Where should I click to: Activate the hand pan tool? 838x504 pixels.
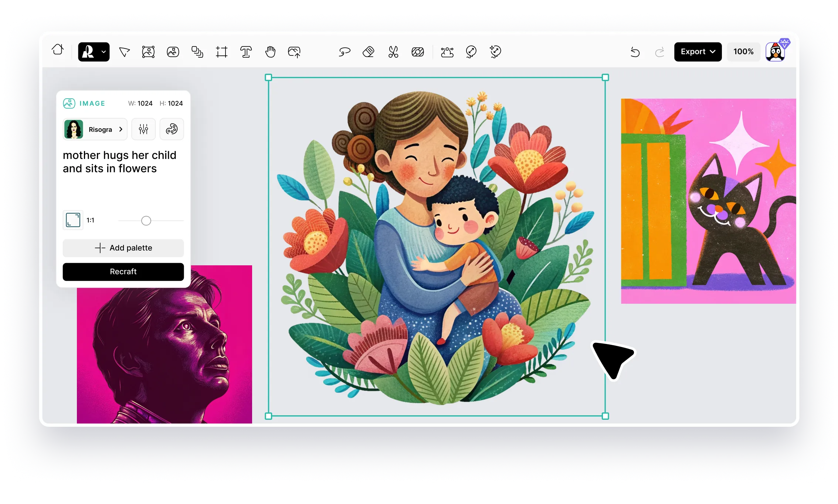pos(270,52)
